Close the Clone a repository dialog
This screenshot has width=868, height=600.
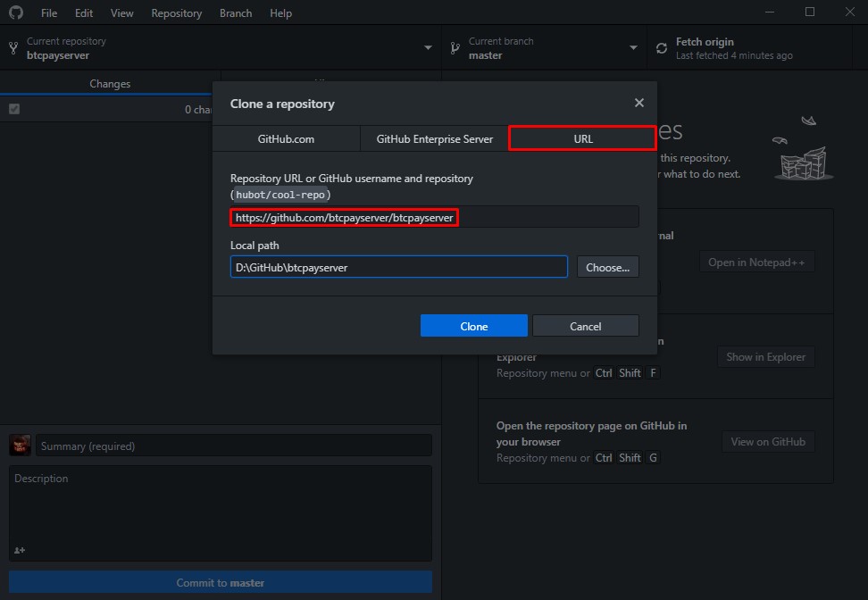point(638,104)
